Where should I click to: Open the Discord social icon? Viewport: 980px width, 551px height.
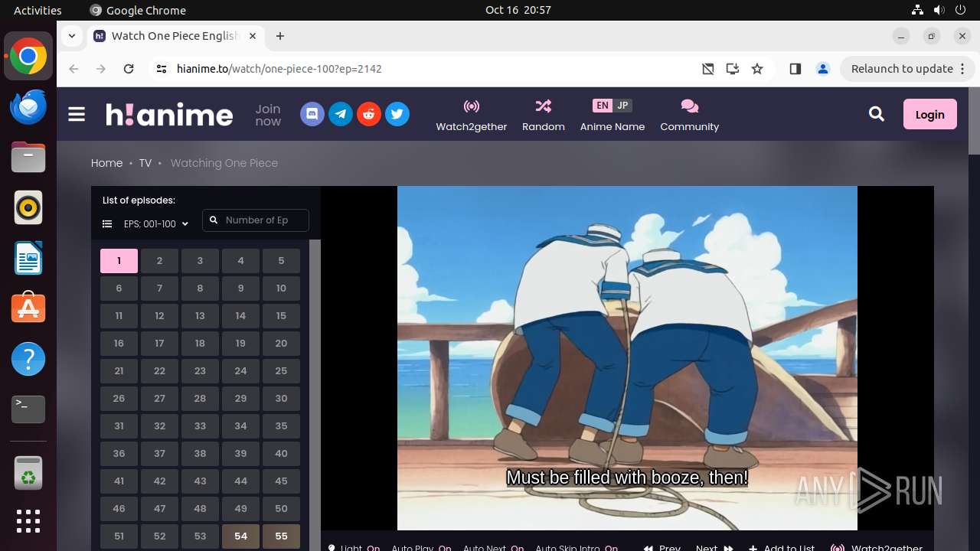click(312, 114)
